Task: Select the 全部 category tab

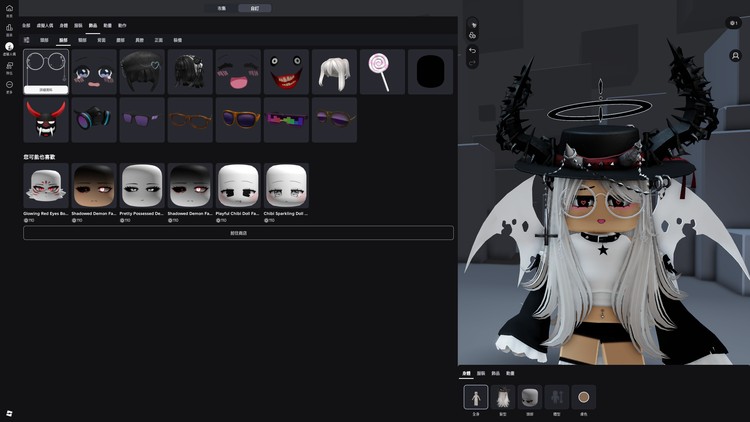Action: pyautogui.click(x=27, y=25)
